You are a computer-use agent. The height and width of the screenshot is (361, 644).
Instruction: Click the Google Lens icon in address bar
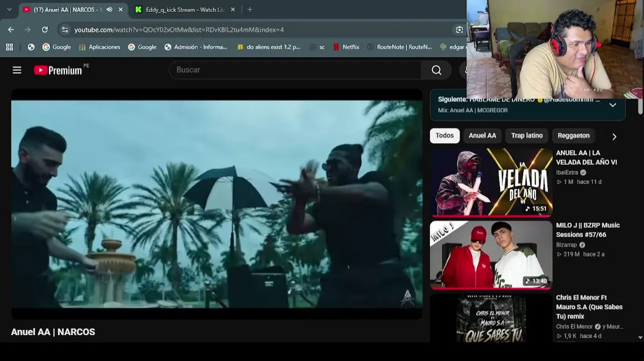tap(459, 30)
